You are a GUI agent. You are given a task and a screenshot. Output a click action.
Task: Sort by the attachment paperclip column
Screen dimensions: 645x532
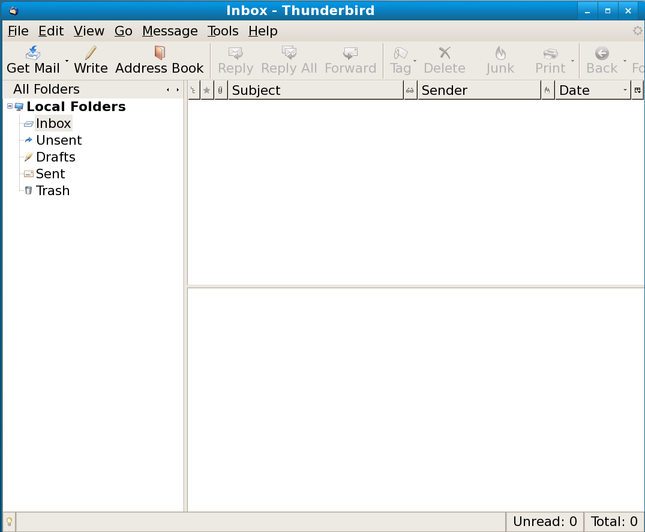220,90
